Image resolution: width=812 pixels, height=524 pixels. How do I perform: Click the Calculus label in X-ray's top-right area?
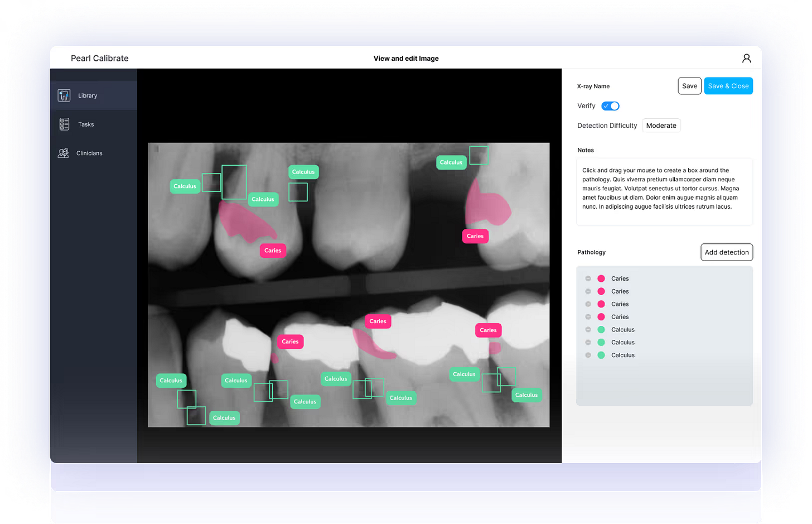(x=451, y=162)
